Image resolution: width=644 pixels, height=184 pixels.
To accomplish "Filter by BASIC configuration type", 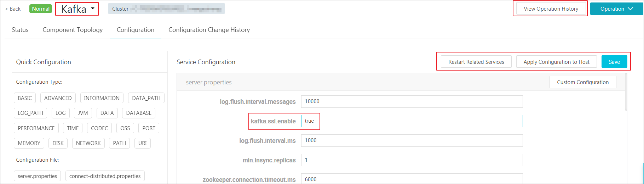I will coord(25,98).
